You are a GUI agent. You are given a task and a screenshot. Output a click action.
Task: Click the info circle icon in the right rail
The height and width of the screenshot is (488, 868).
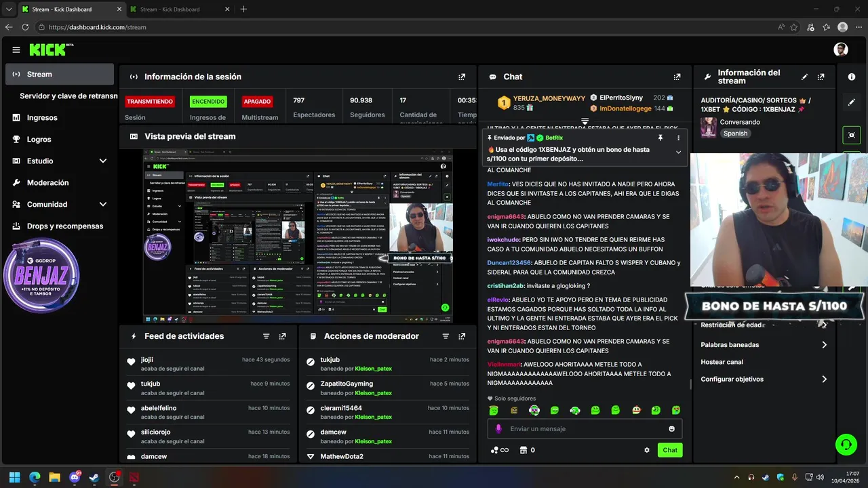point(852,77)
